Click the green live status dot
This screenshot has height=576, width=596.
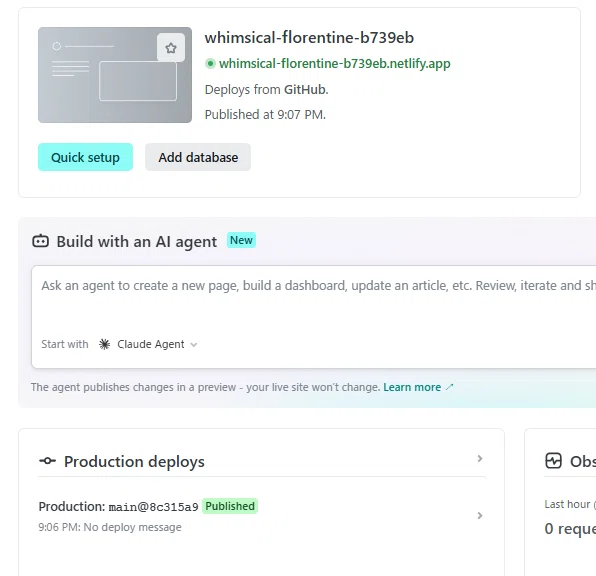tap(210, 63)
